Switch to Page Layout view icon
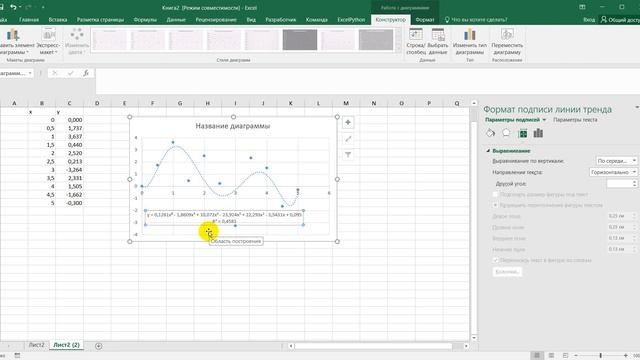This screenshot has height=360, width=640. point(551,356)
